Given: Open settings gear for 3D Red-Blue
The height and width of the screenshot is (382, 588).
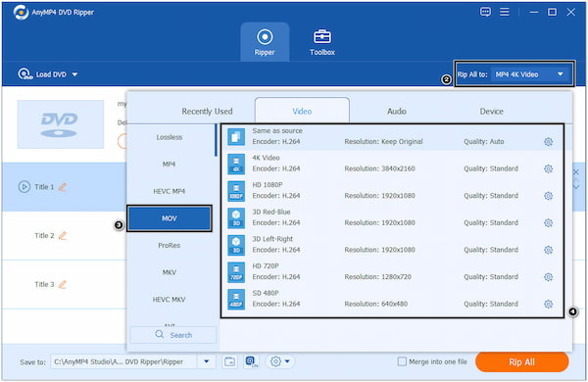Looking at the screenshot, I should coord(548,222).
